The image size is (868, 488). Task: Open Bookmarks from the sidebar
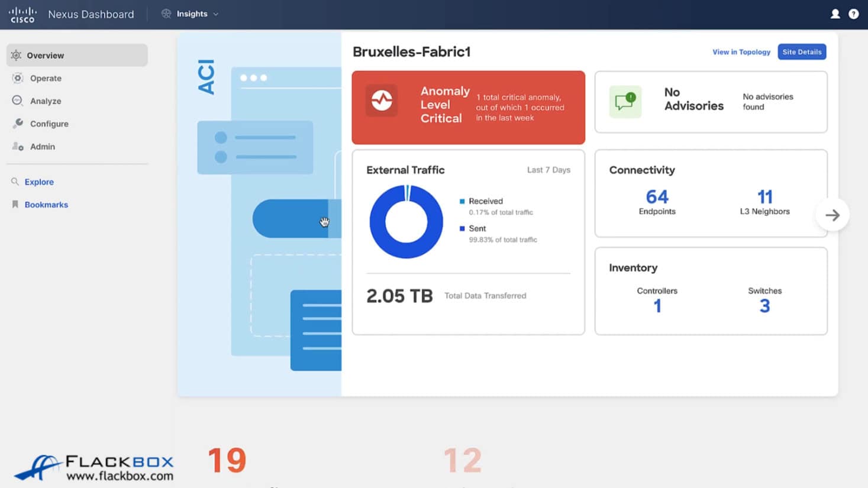(x=46, y=205)
